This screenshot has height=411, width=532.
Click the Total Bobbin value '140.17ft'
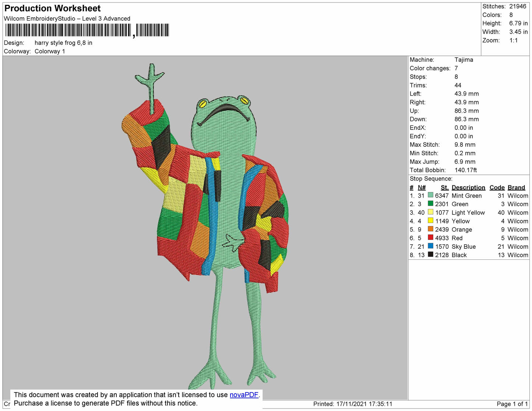(x=466, y=170)
